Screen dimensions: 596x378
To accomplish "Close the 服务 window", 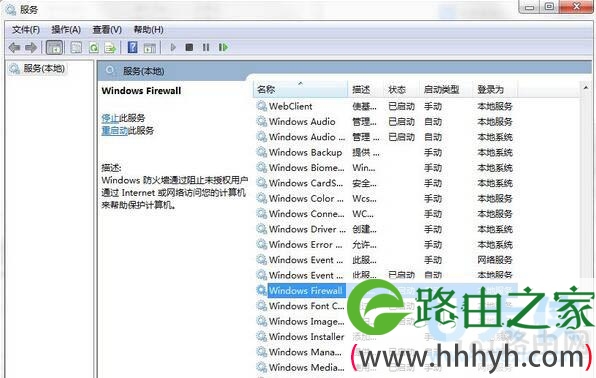I will click(x=576, y=6).
